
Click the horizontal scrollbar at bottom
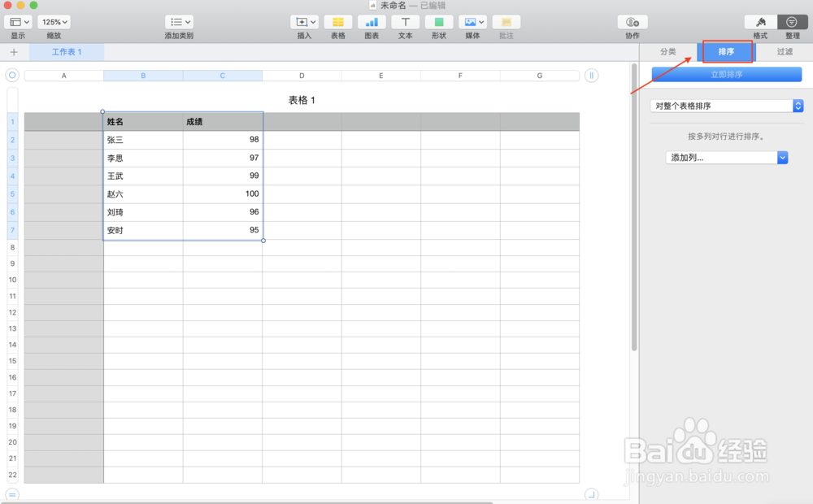point(246,502)
